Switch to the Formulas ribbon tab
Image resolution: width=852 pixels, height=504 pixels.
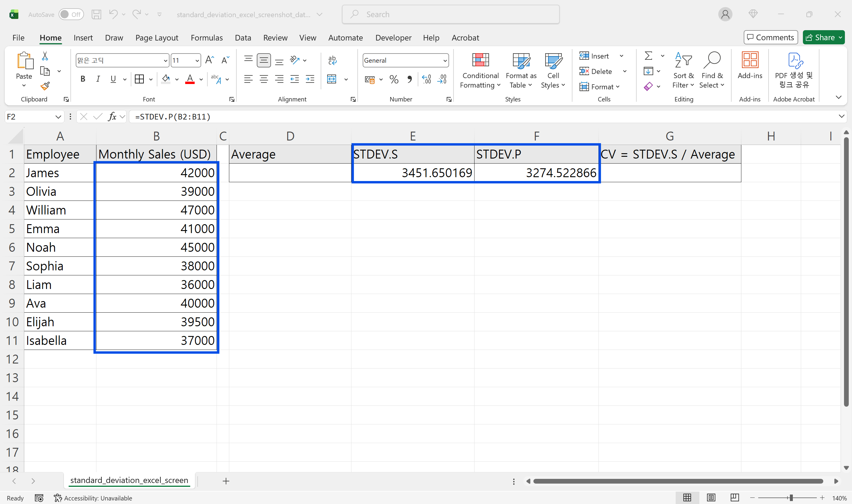[206, 38]
